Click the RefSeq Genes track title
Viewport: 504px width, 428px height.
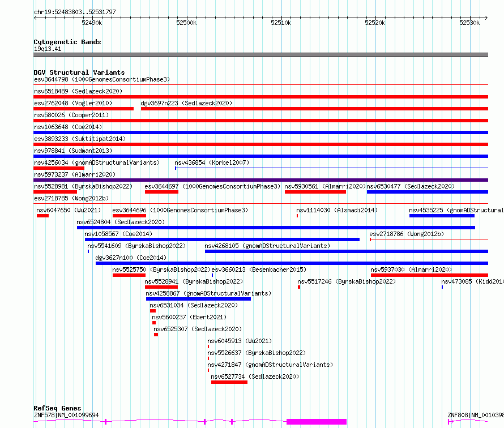[x=58, y=408]
